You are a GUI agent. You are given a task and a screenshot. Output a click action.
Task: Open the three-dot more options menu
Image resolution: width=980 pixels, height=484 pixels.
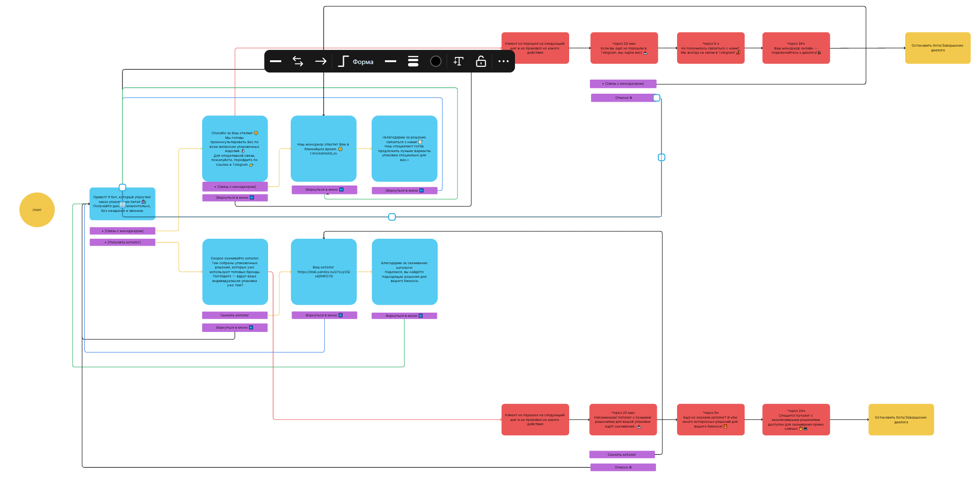(503, 61)
